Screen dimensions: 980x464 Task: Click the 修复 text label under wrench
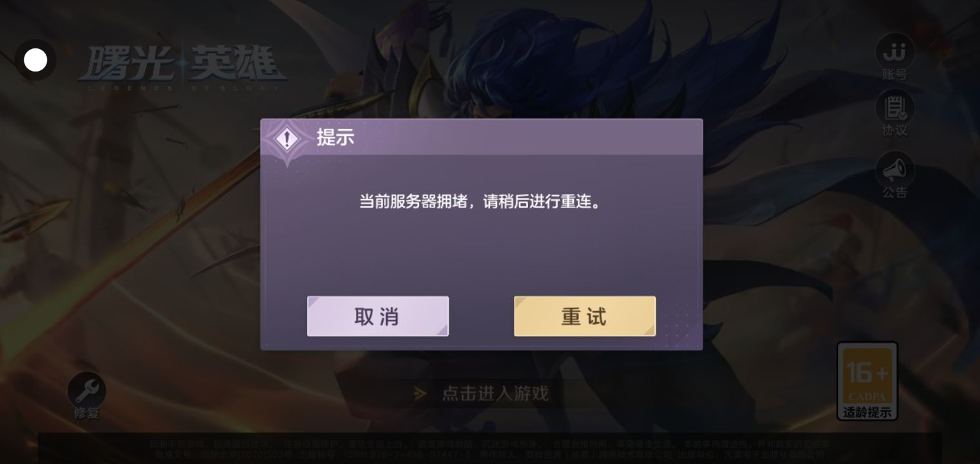[x=87, y=414]
